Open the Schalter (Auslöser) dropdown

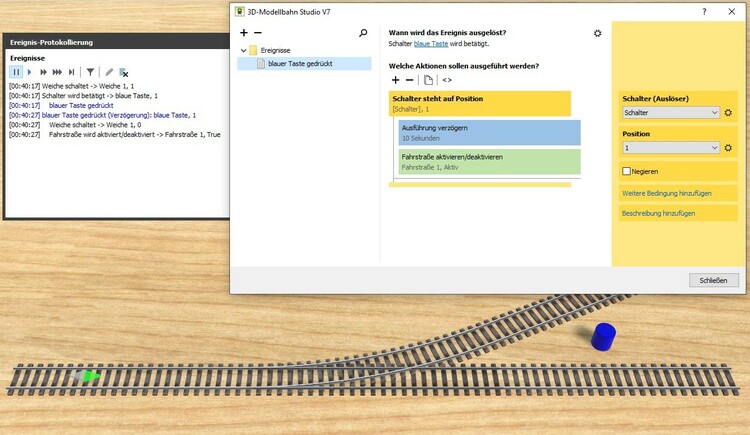click(671, 112)
